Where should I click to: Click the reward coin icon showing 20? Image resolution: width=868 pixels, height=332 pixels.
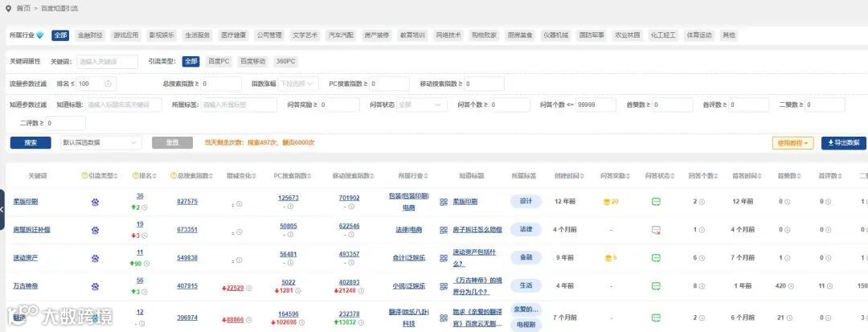pos(607,202)
